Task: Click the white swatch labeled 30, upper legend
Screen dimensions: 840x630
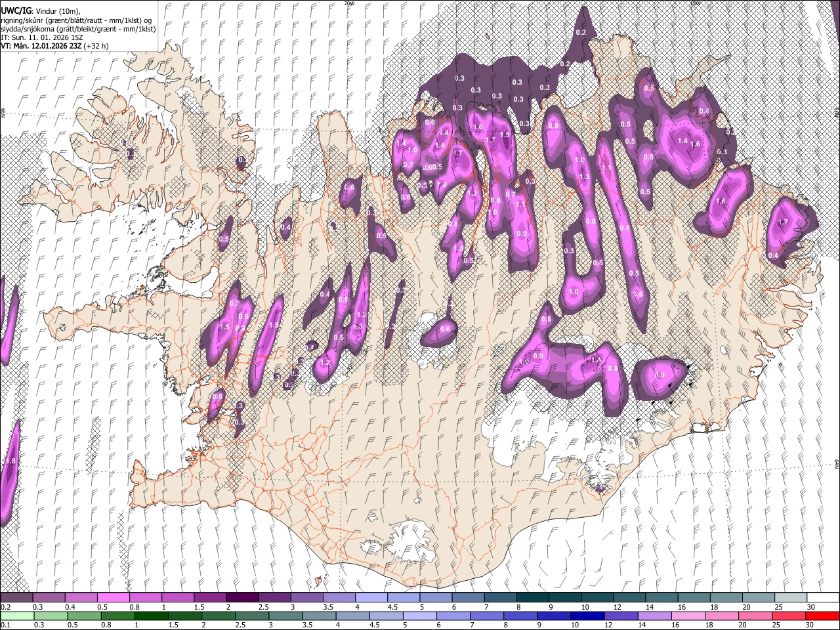Action: [x=823, y=598]
